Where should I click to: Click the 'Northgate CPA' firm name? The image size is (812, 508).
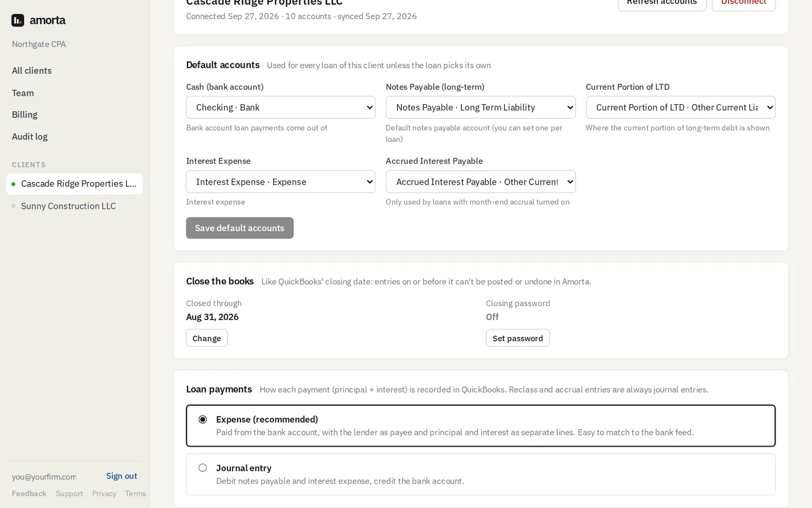point(39,44)
